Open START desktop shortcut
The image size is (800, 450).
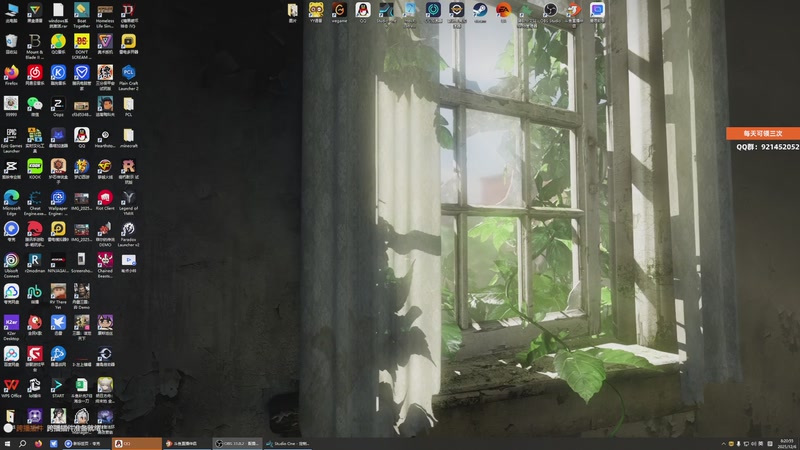pos(58,387)
